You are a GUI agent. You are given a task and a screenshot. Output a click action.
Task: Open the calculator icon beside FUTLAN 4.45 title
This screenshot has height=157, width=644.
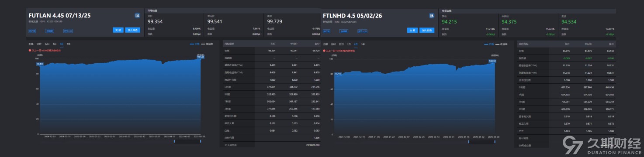pos(137,16)
